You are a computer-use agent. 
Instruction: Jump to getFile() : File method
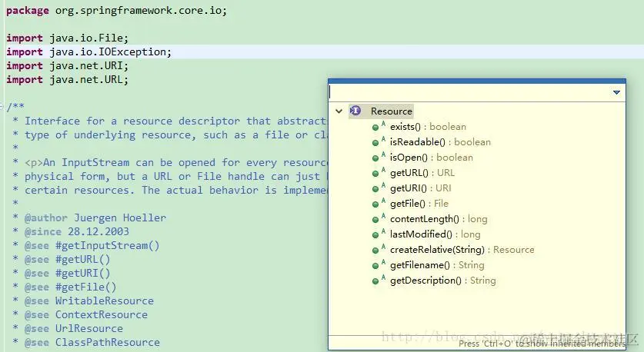click(419, 204)
